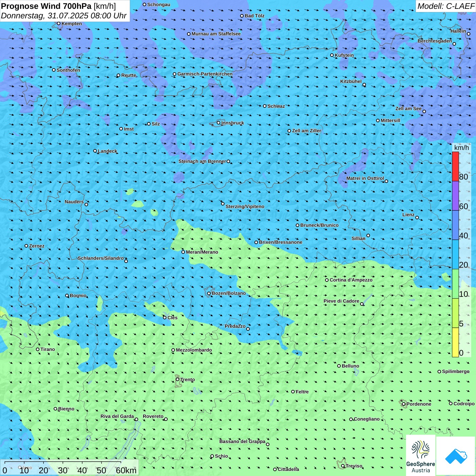
Task: Click the Schwaz city label
Action: point(276,106)
